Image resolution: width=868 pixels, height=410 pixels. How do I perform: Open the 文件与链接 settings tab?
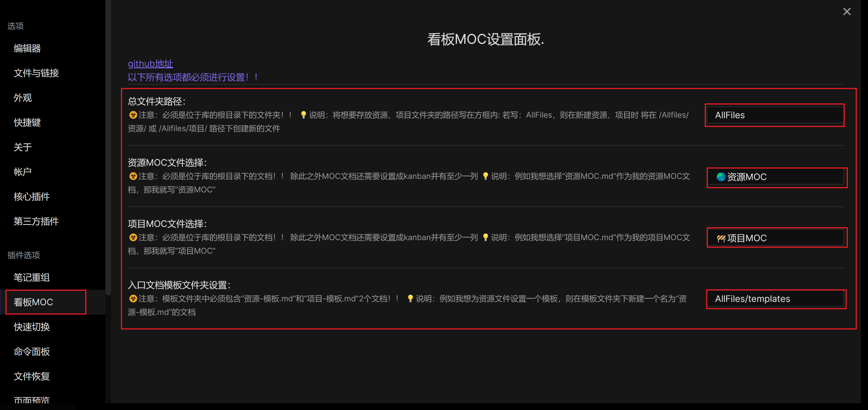tap(36, 73)
